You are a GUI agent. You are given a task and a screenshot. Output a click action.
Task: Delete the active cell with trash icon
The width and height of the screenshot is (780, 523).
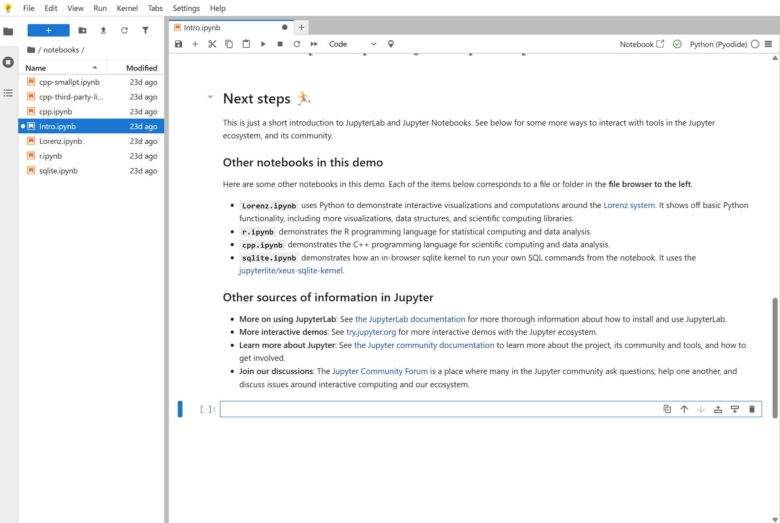click(x=752, y=409)
